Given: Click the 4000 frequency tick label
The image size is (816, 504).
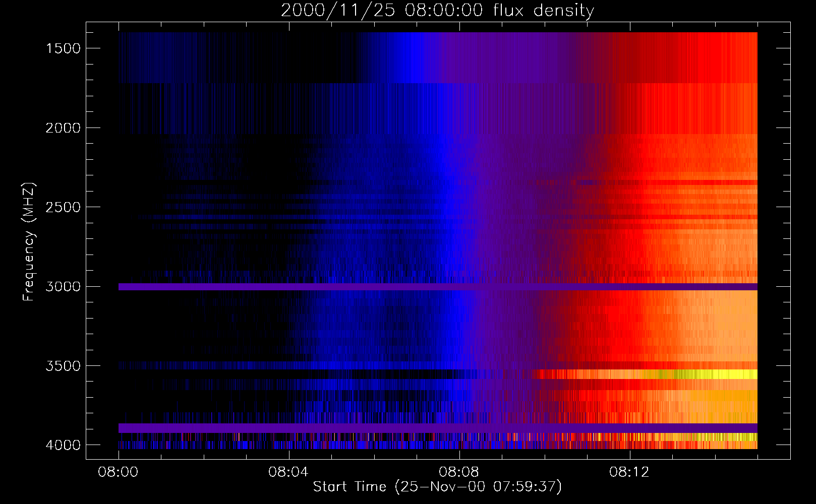Looking at the screenshot, I should [63, 445].
